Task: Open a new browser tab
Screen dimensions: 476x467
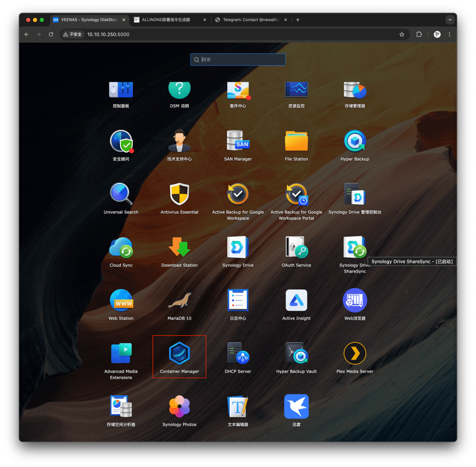Action: click(298, 20)
